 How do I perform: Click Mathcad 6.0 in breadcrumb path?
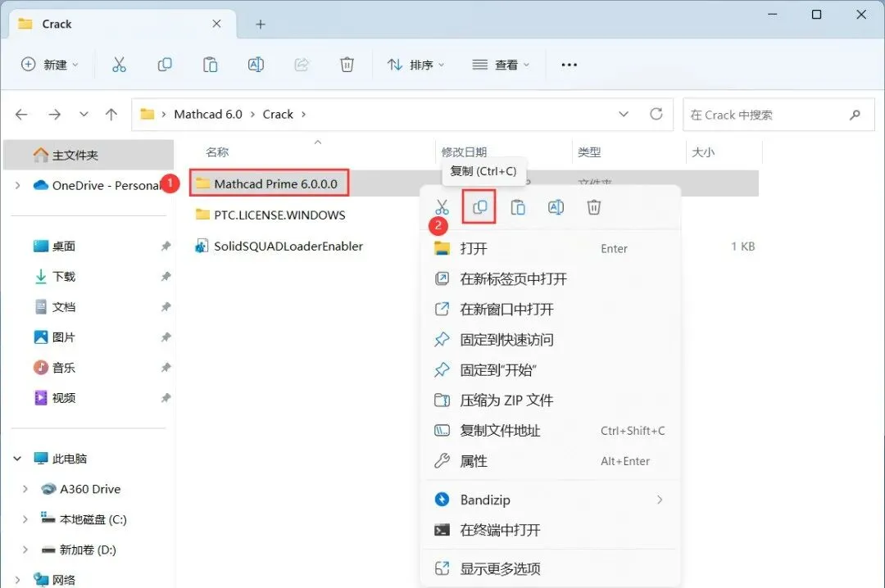click(x=207, y=115)
